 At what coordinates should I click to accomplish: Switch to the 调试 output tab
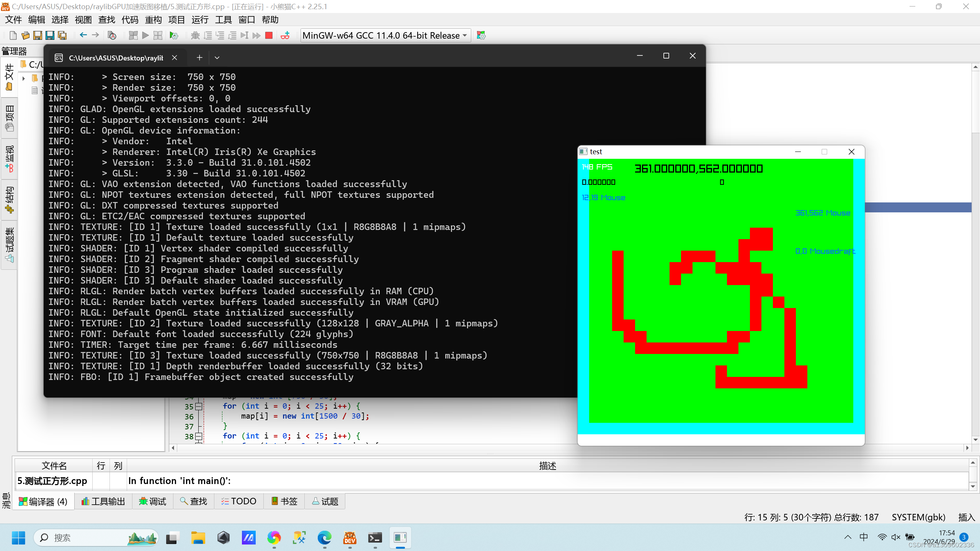152,501
